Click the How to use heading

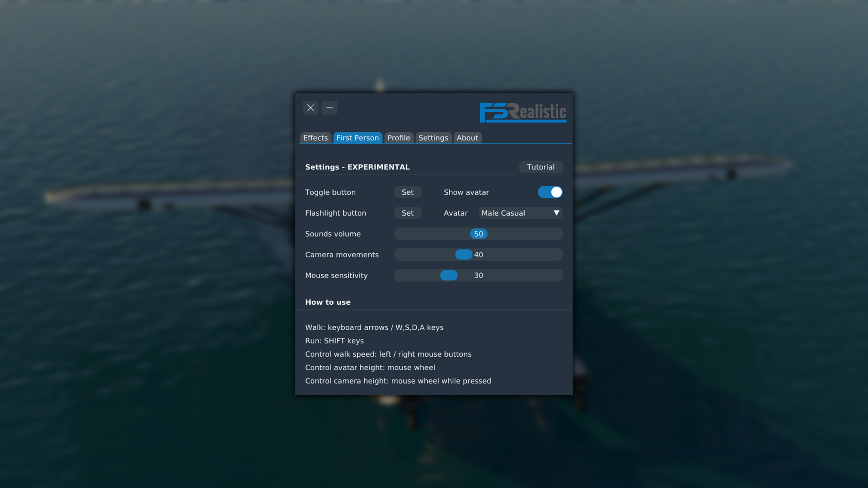click(x=328, y=302)
